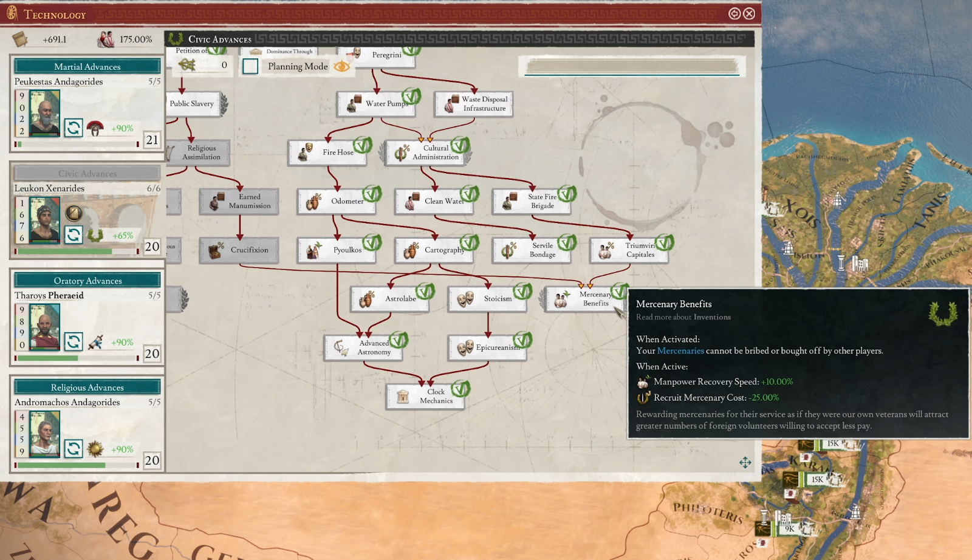Screen dimensions: 972x560
Task: Click the Martial tech level 21
Action: coord(152,140)
